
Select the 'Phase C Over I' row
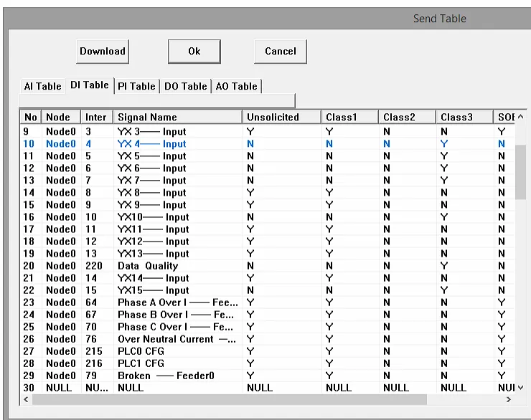(268, 327)
